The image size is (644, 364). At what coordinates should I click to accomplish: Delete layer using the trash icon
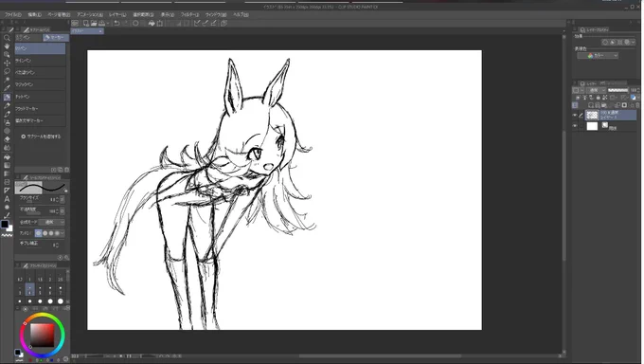637,105
